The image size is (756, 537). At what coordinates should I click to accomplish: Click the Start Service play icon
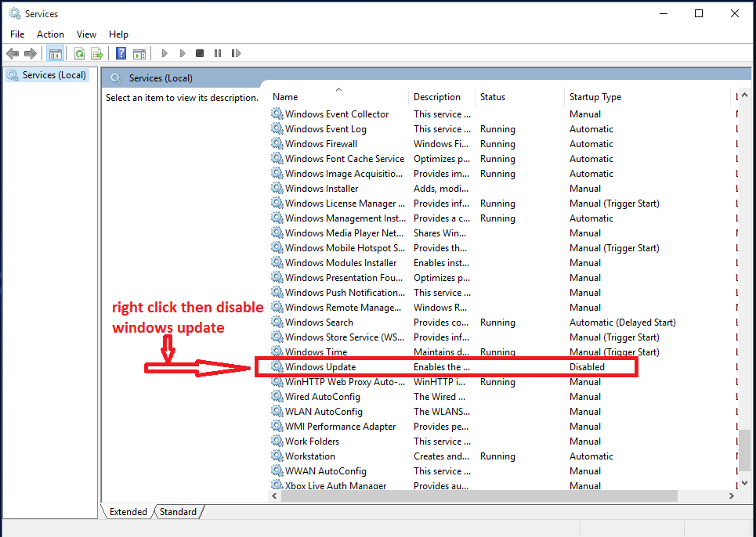(x=165, y=53)
